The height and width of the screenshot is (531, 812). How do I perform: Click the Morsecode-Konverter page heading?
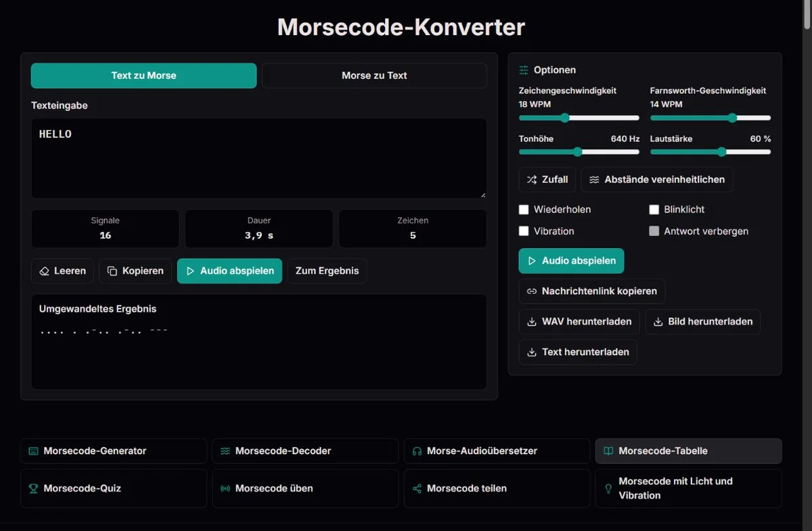click(x=401, y=27)
